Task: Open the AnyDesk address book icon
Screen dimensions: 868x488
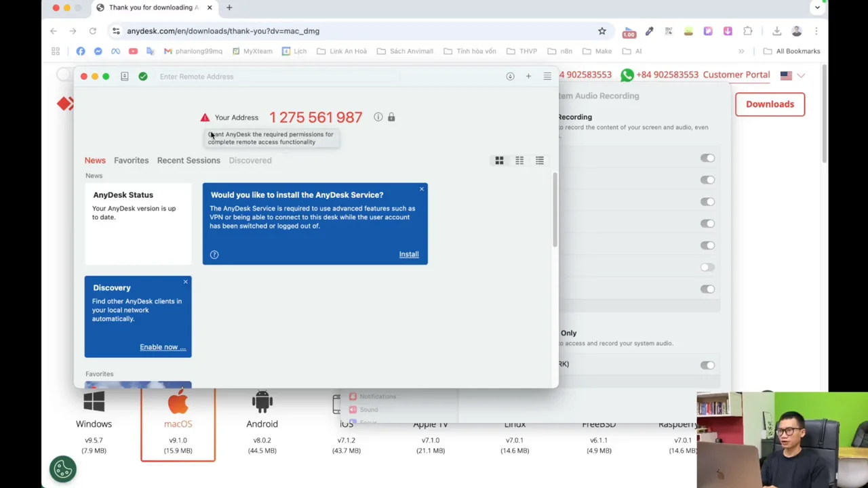Action: [125, 77]
